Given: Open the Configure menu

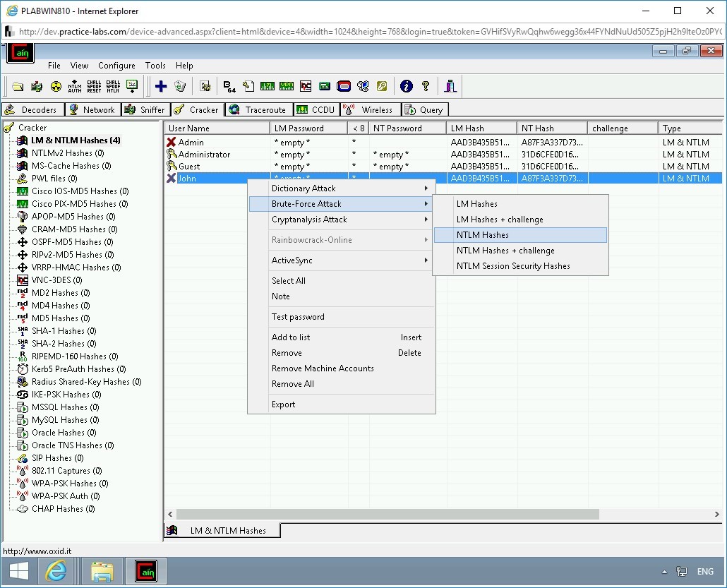Looking at the screenshot, I should click(116, 65).
